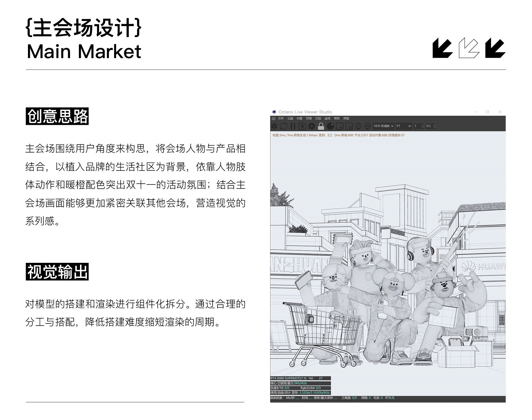Click the restart render circular arrows icon
The height and width of the screenshot is (420, 532).
click(x=284, y=126)
